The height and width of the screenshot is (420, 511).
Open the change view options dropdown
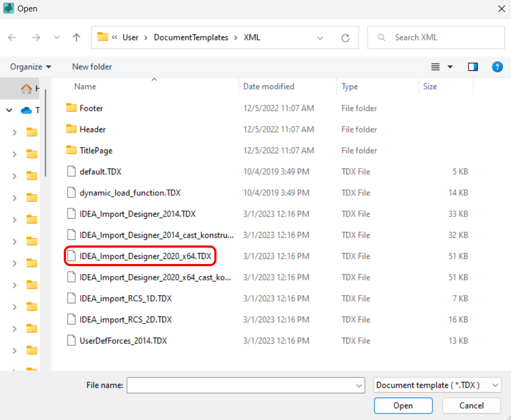click(450, 67)
